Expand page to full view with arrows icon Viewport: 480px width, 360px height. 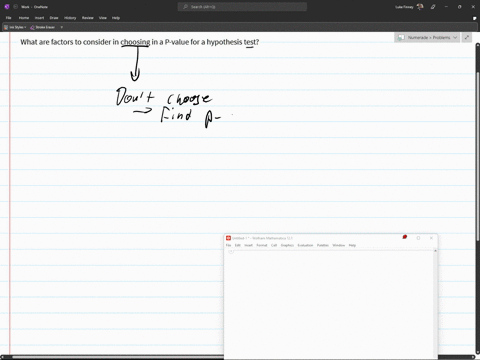point(467,37)
